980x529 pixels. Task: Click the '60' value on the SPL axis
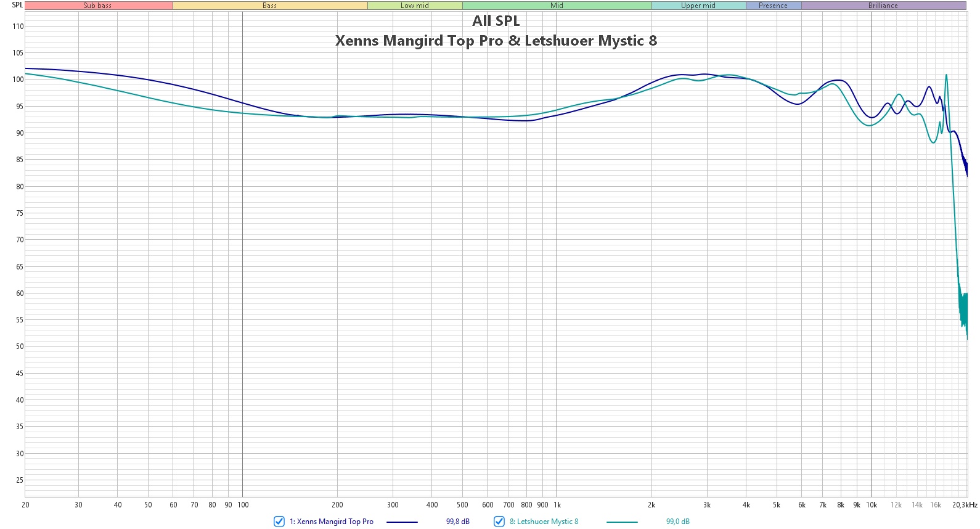(20, 293)
